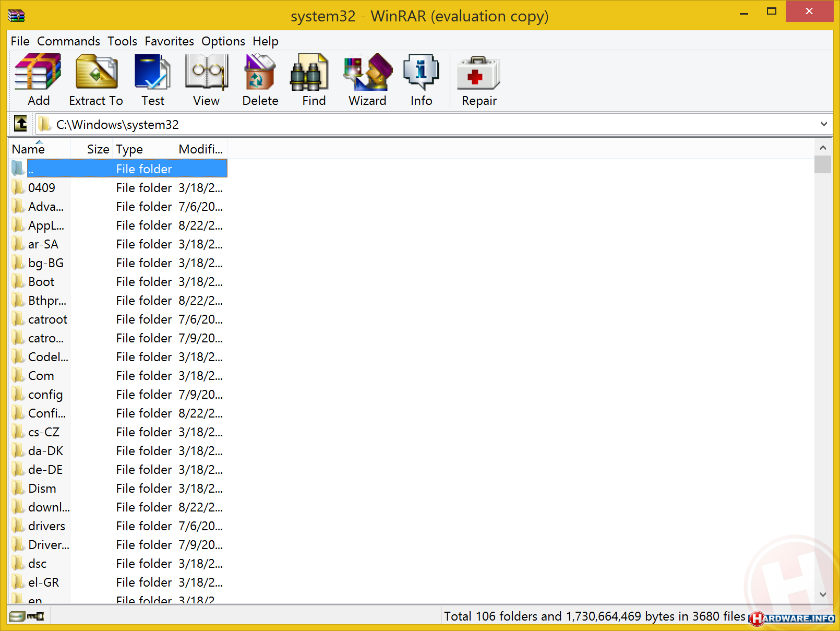
Task: Expand the address path dropdown
Action: pos(823,124)
